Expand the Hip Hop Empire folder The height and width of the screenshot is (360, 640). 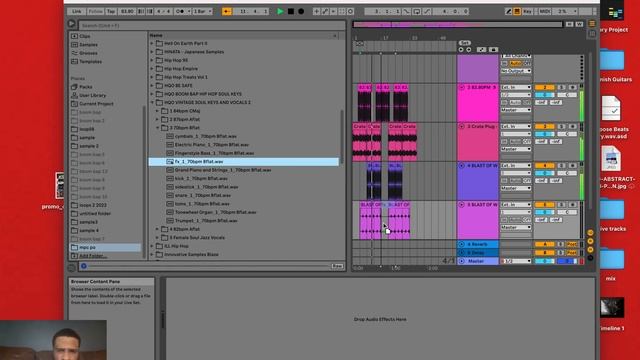pos(152,69)
